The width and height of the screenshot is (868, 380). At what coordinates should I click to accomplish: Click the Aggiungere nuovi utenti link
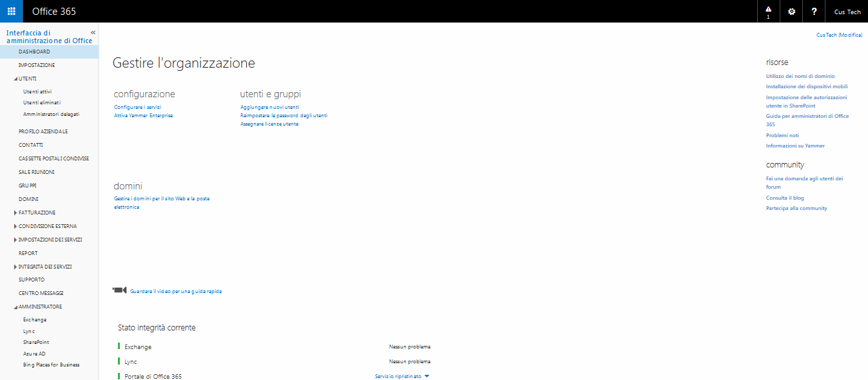click(269, 107)
